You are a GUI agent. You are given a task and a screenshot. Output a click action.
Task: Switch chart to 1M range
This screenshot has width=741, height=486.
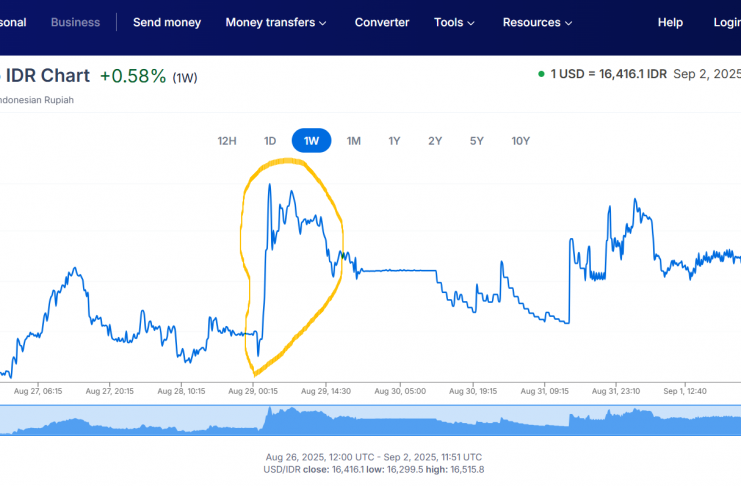click(x=353, y=141)
